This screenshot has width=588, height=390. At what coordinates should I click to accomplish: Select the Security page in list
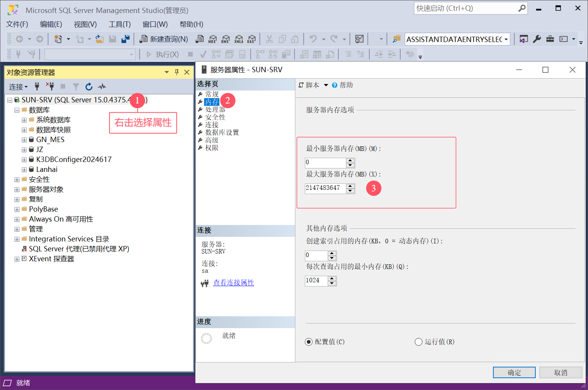click(215, 117)
